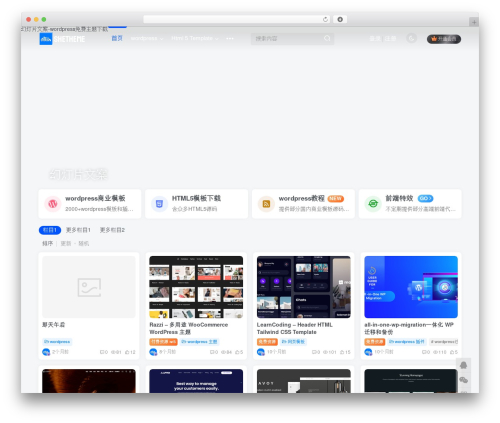Click like thumbs-up on LearnCoding post
The width and height of the screenshot is (500, 423).
pos(342,352)
